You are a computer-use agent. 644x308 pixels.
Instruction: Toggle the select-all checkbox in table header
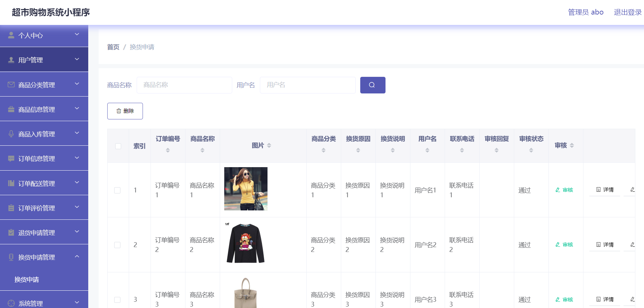click(x=118, y=146)
